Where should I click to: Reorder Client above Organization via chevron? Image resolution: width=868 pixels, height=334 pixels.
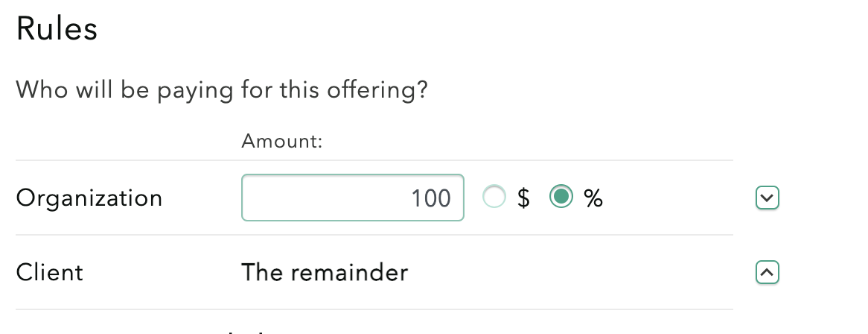click(x=767, y=273)
